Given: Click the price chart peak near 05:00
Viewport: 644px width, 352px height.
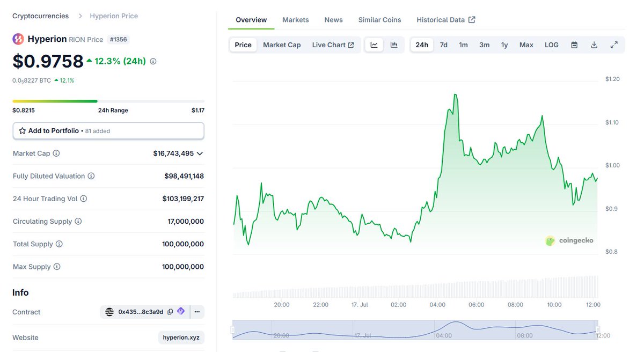Looking at the screenshot, I should click(x=456, y=94).
